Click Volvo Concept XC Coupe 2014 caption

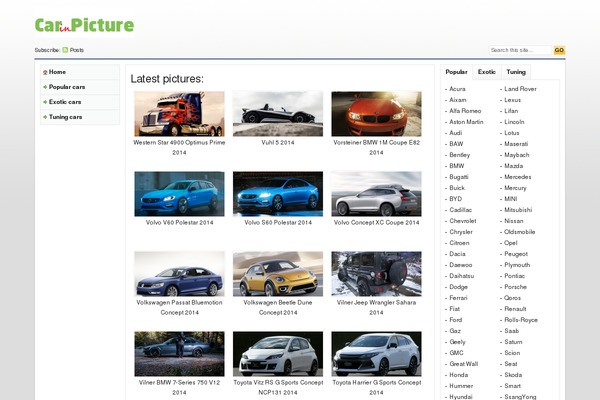[x=376, y=222]
